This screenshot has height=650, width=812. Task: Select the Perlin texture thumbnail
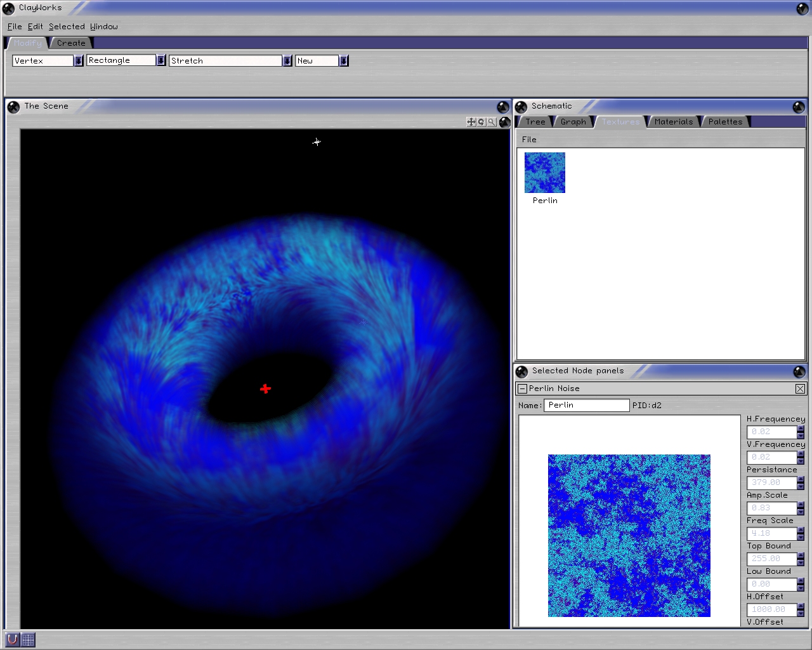pos(544,173)
